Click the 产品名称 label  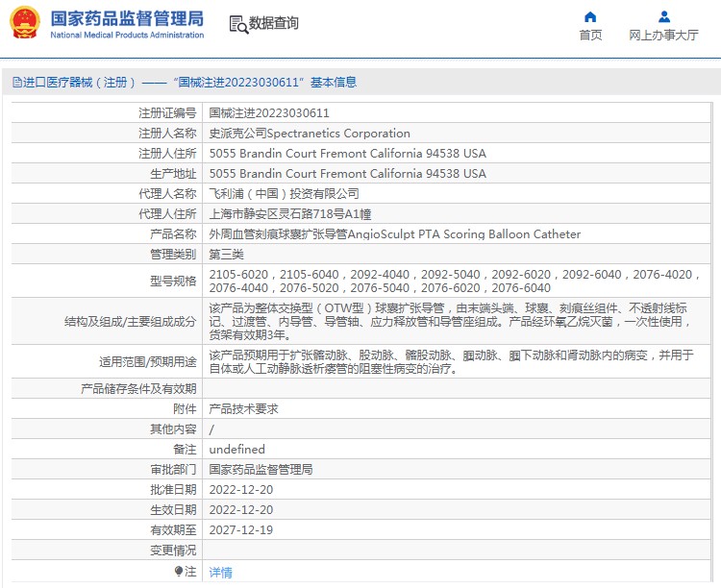[173, 234]
